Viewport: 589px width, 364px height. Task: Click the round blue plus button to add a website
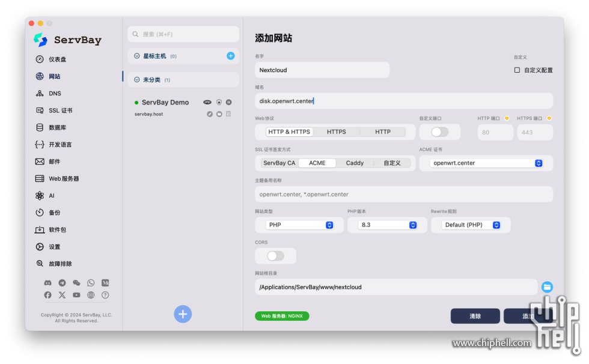tap(183, 314)
